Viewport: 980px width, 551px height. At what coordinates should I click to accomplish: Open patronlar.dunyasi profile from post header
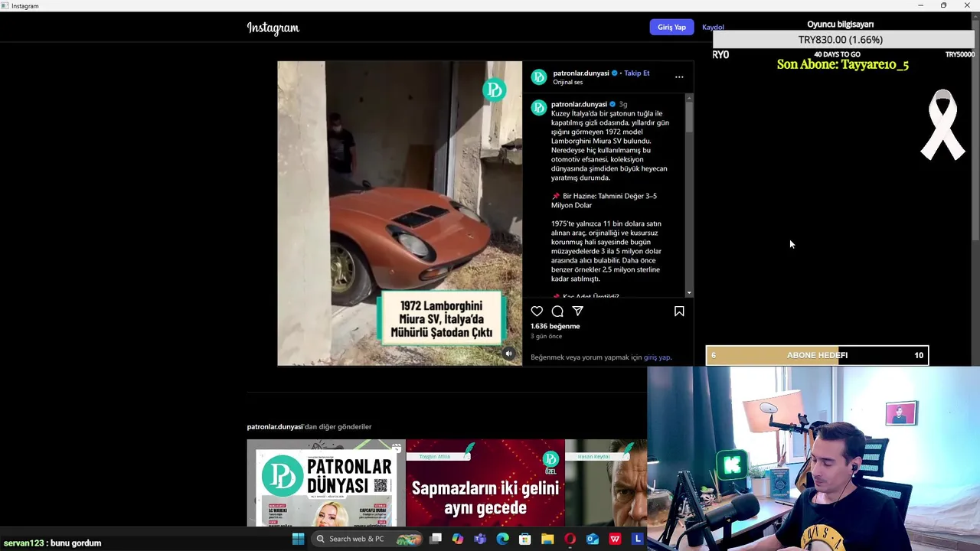(x=581, y=73)
